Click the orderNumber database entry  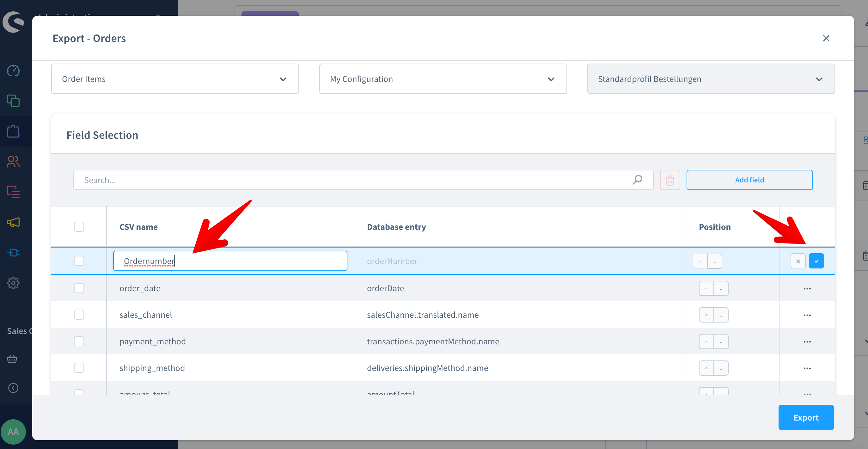(392, 261)
